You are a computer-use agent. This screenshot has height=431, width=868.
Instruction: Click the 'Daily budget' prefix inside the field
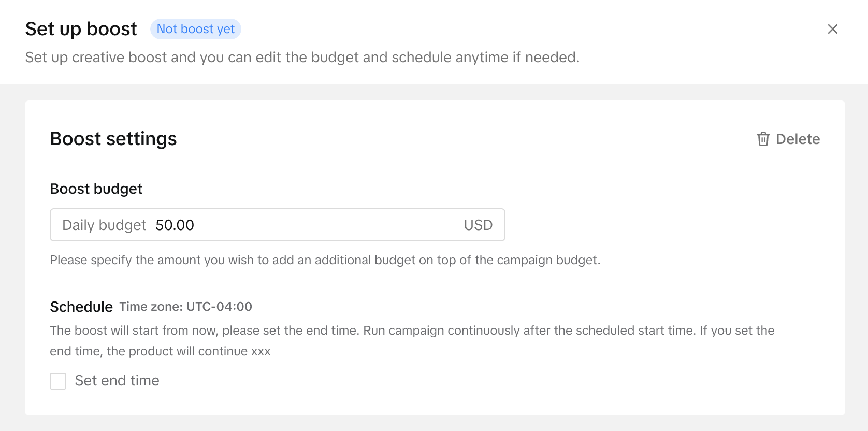point(104,225)
